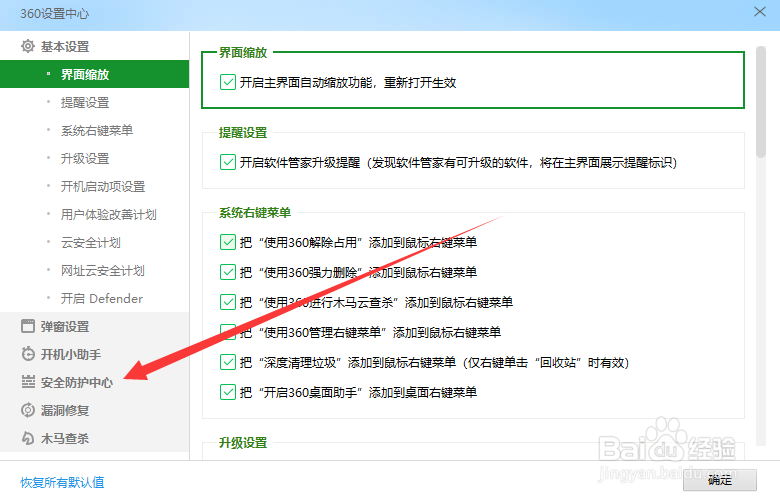Screen dimensions: 780x500
Task: Toggle 使用360管理右键菜单 checkbox
Action: [228, 332]
